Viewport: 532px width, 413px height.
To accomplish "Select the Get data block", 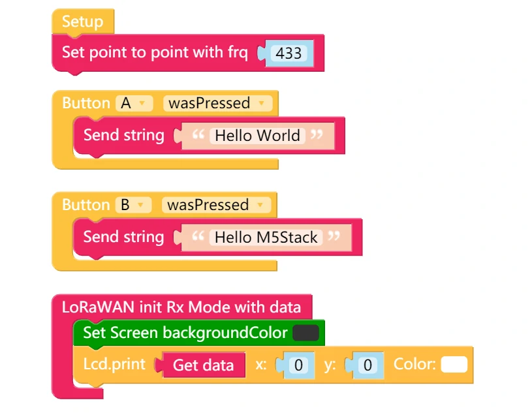I will 203,365.
